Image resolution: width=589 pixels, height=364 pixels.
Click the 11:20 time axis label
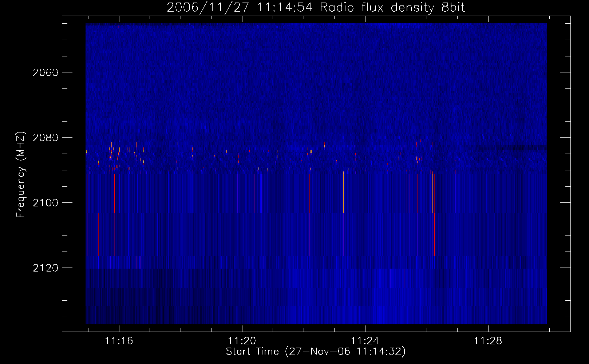pos(242,341)
